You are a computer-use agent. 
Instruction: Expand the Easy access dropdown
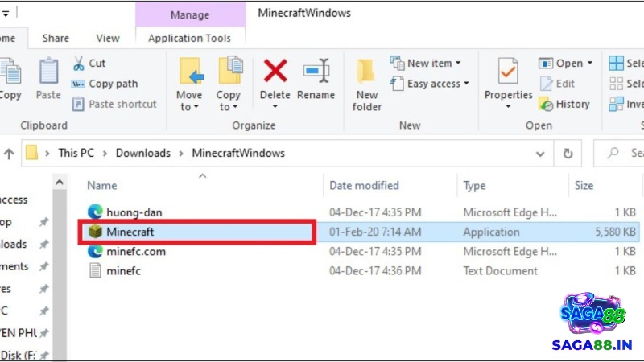466,84
